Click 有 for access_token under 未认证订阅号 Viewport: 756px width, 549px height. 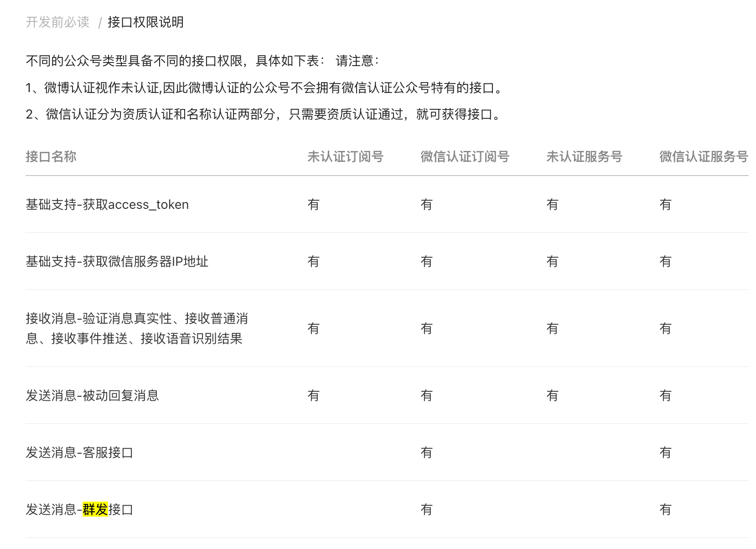pos(313,204)
